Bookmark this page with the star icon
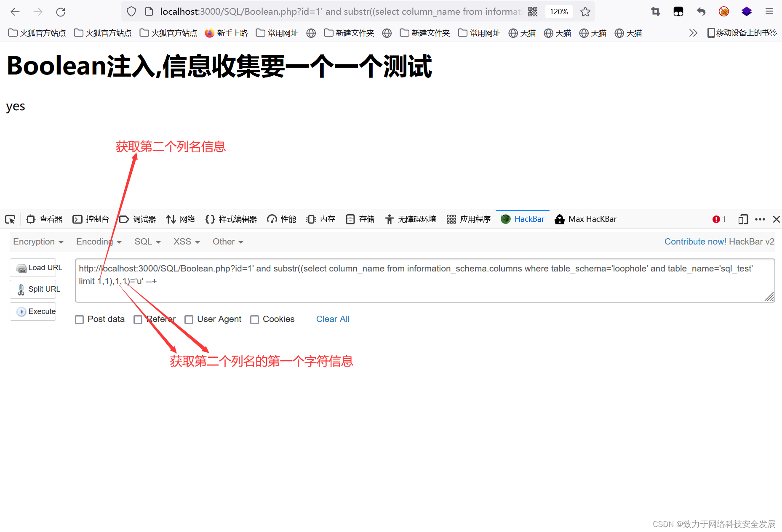 (x=585, y=12)
